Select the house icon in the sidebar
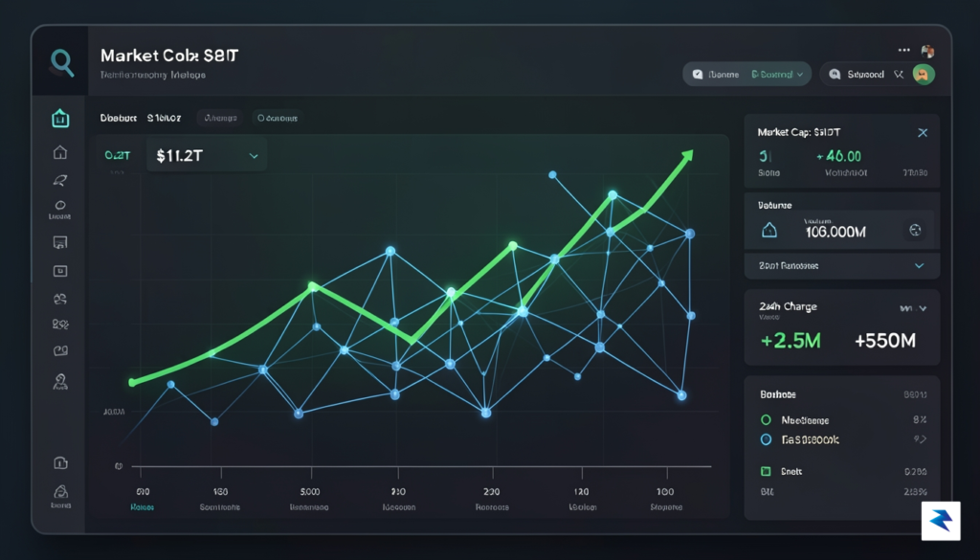The height and width of the screenshot is (560, 980). (x=60, y=152)
